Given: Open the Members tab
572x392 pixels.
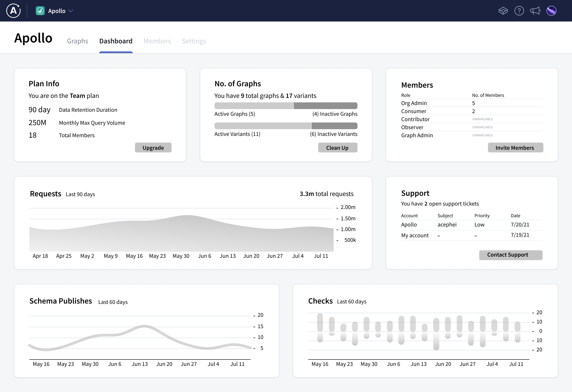Looking at the screenshot, I should click(x=157, y=41).
